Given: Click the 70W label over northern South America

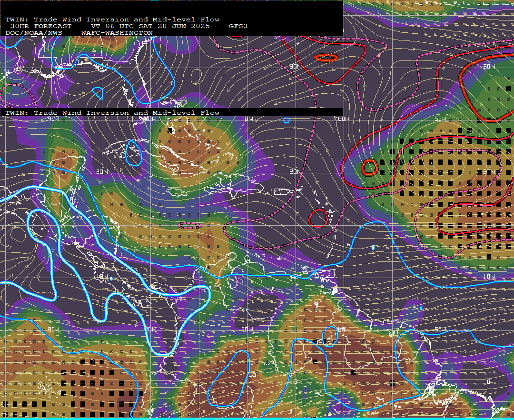Looking at the screenshot, I should tap(247, 329).
